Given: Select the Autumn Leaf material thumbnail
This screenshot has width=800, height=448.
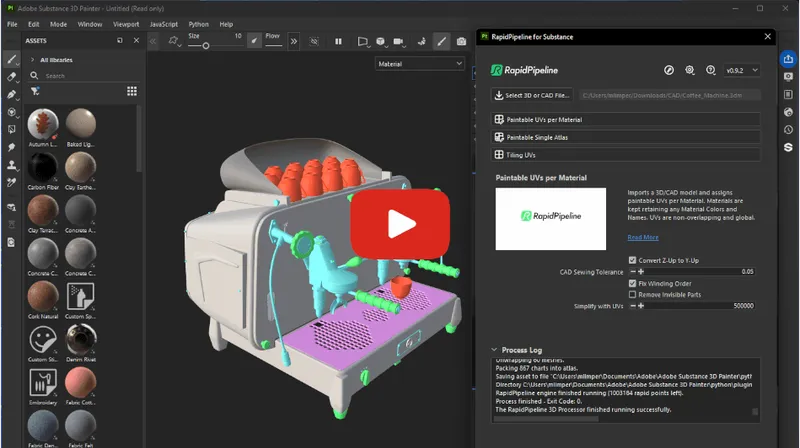Looking at the screenshot, I should [43, 123].
